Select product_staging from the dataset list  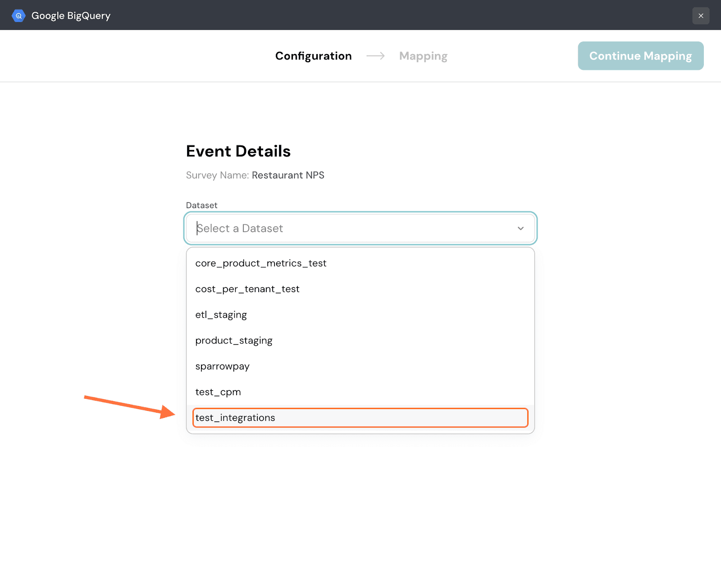pyautogui.click(x=233, y=341)
